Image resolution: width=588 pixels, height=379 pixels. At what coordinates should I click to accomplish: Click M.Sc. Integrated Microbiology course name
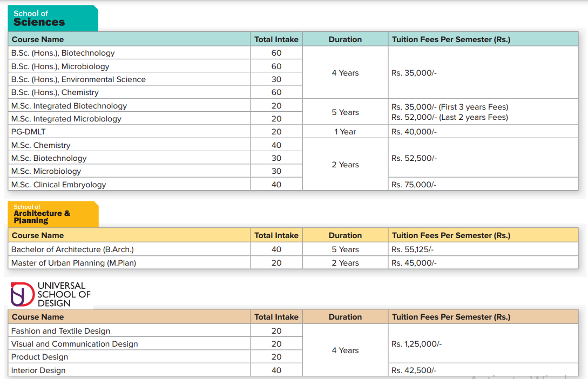[x=66, y=119]
